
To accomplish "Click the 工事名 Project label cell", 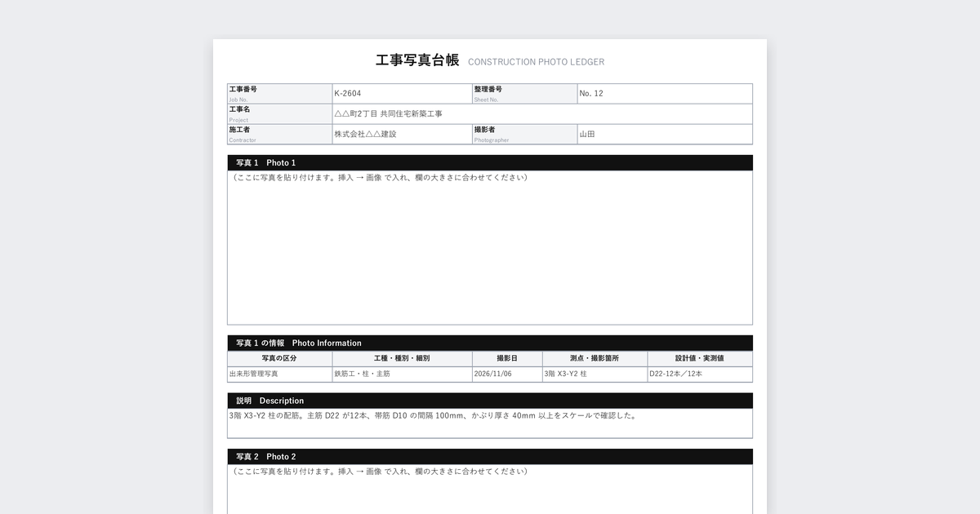I will coord(280,114).
